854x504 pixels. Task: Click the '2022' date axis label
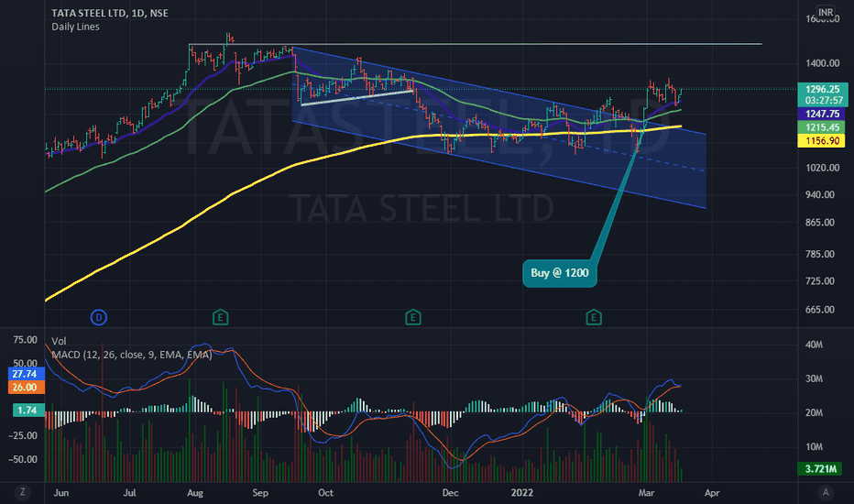(521, 493)
